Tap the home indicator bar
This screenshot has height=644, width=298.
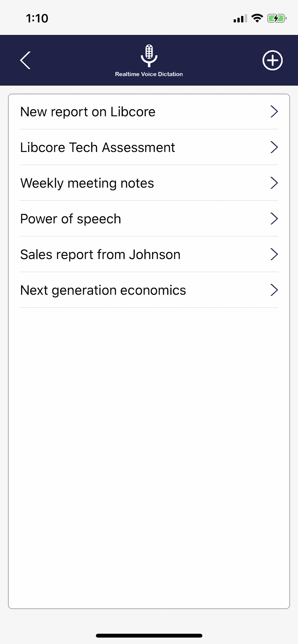coord(149,636)
